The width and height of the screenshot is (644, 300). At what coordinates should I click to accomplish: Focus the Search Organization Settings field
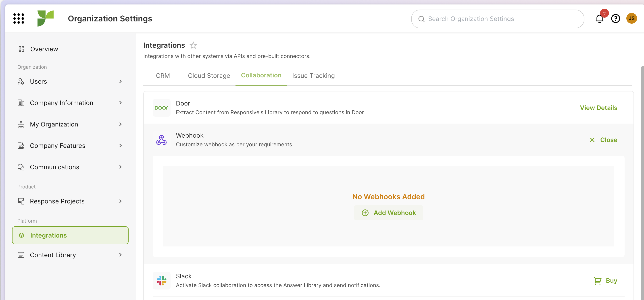point(498,19)
